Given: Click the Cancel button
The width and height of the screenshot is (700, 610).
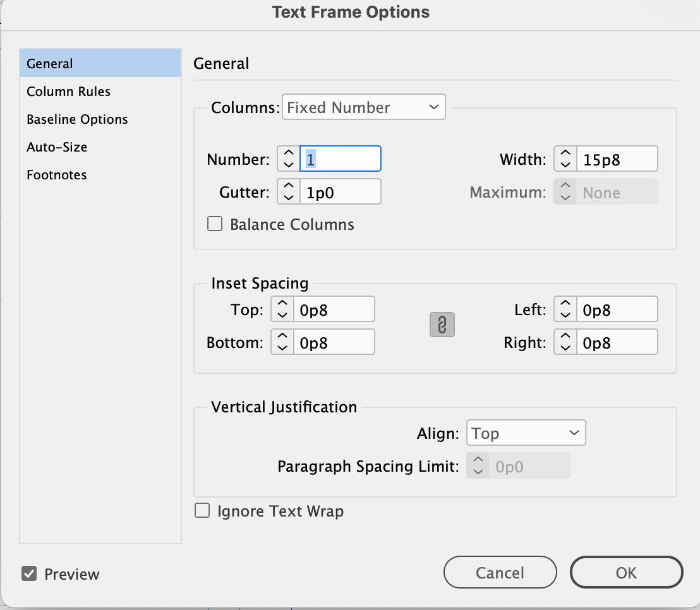Looking at the screenshot, I should click(500, 573).
